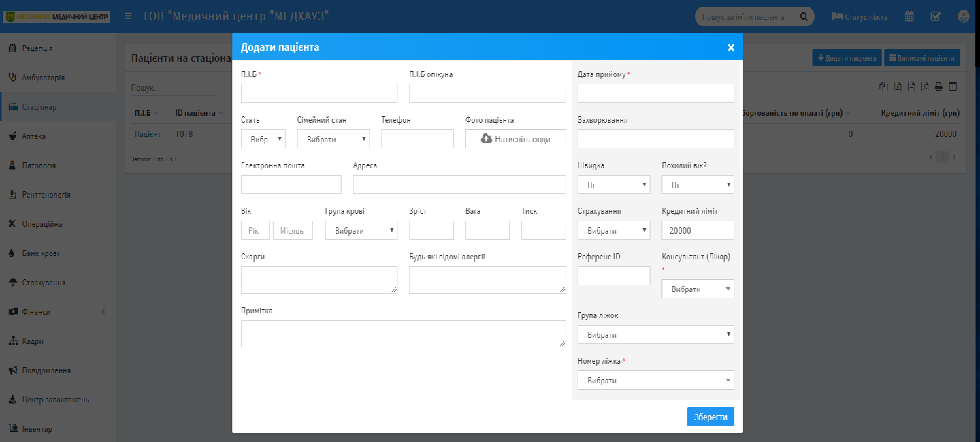Click the П.І.Б input field

pyautogui.click(x=319, y=93)
